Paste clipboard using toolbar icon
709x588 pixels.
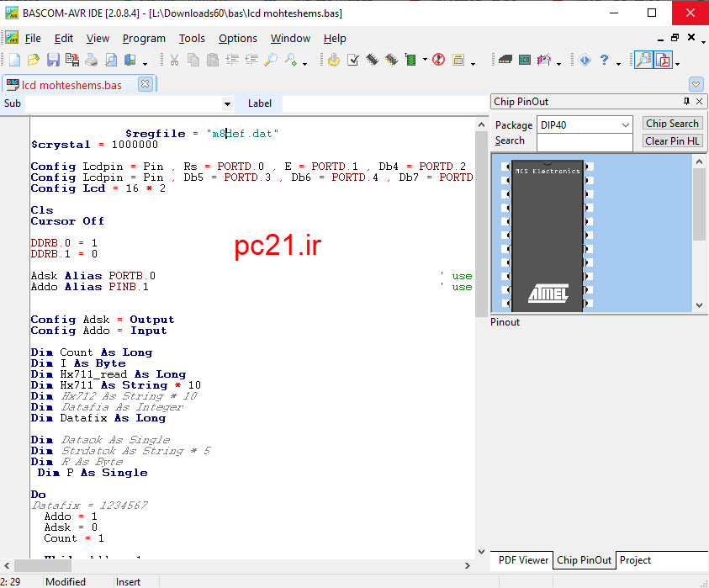point(213,60)
